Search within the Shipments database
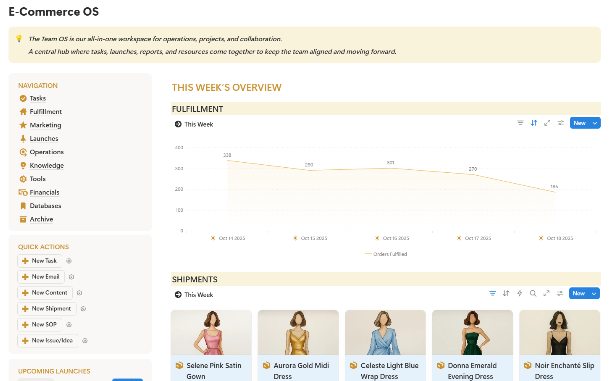610x381 pixels. [x=533, y=293]
